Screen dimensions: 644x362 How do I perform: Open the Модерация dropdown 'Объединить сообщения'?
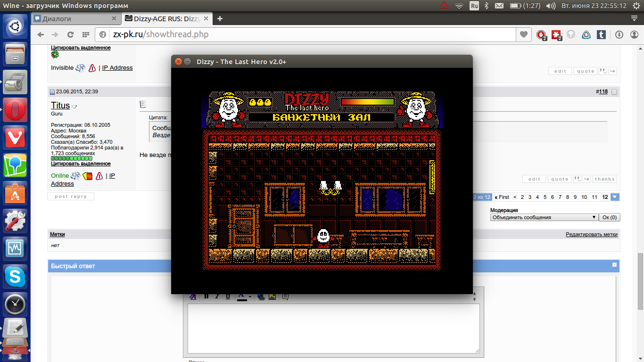click(x=544, y=217)
